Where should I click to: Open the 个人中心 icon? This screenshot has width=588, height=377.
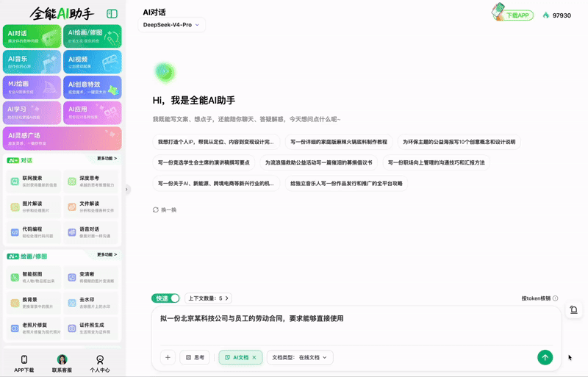click(100, 359)
